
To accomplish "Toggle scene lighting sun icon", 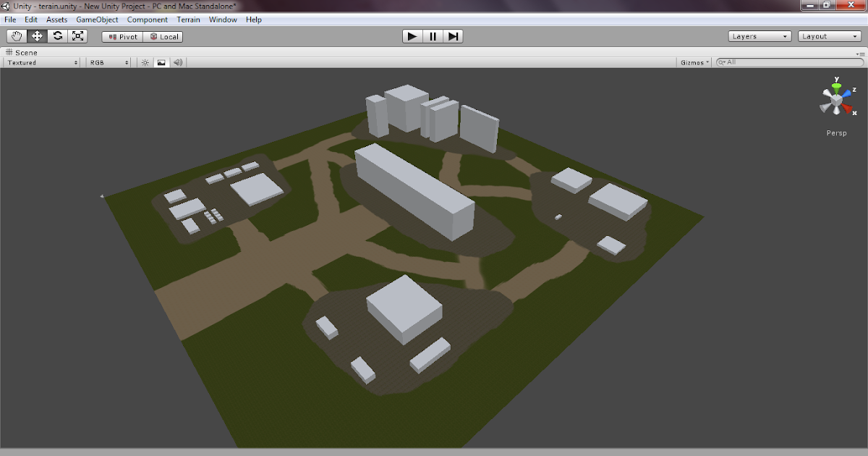I will click(145, 63).
